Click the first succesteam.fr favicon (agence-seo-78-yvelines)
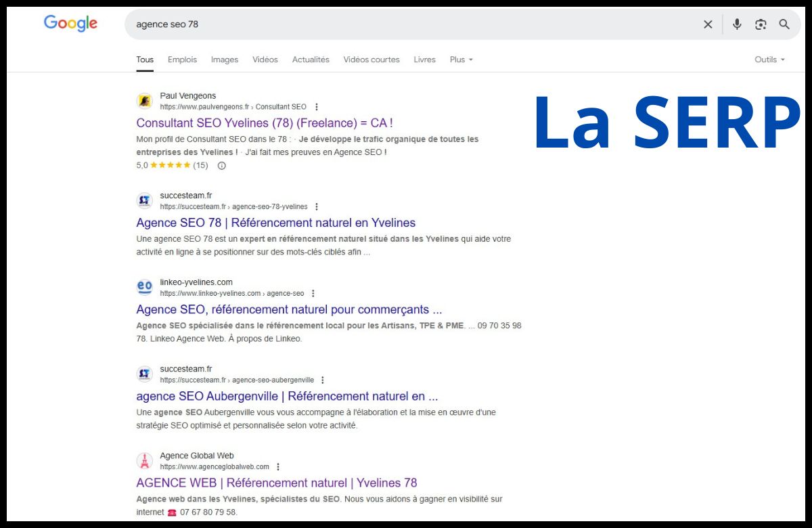Screen dimensions: 812x528 click(145, 200)
